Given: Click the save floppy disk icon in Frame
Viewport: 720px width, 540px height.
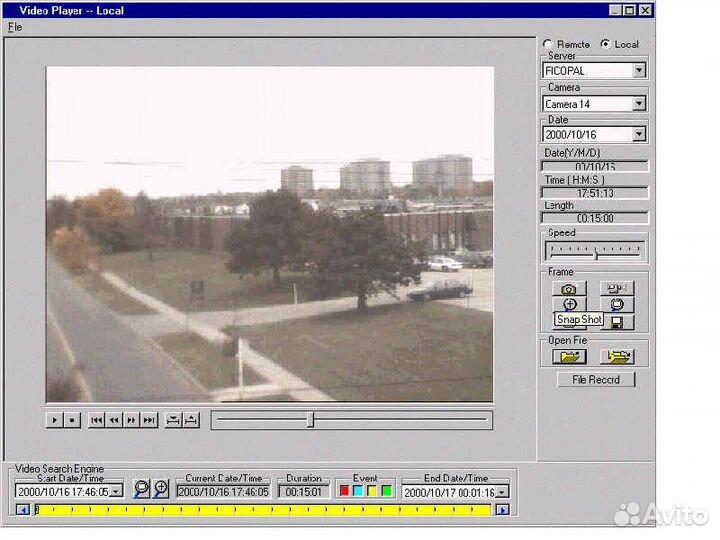Looking at the screenshot, I should pyautogui.click(x=617, y=322).
